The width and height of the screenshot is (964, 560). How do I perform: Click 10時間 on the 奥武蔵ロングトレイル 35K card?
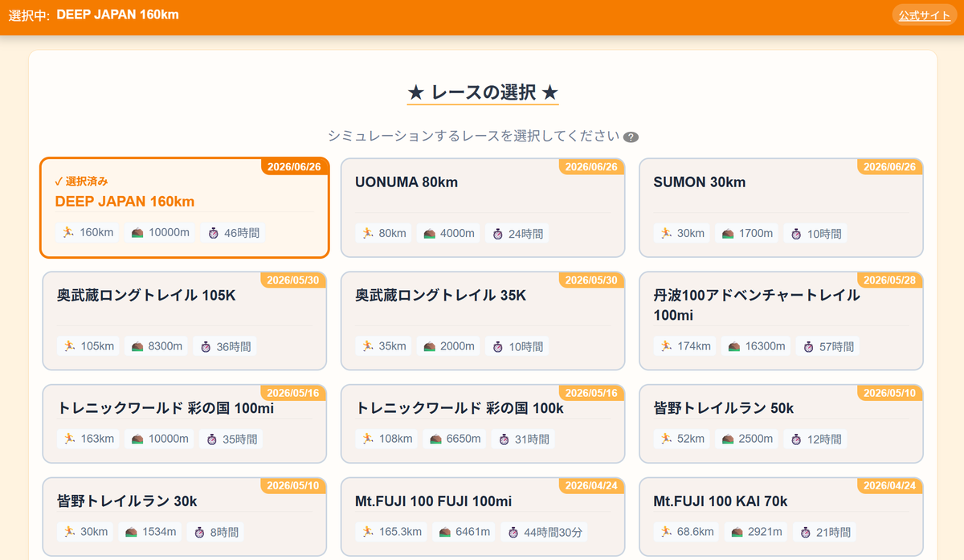click(526, 346)
